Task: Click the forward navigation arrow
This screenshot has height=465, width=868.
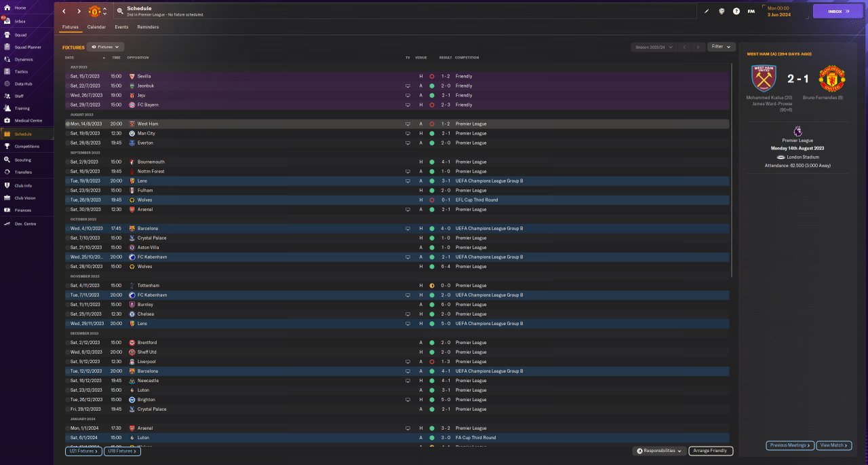Action: click(x=79, y=12)
